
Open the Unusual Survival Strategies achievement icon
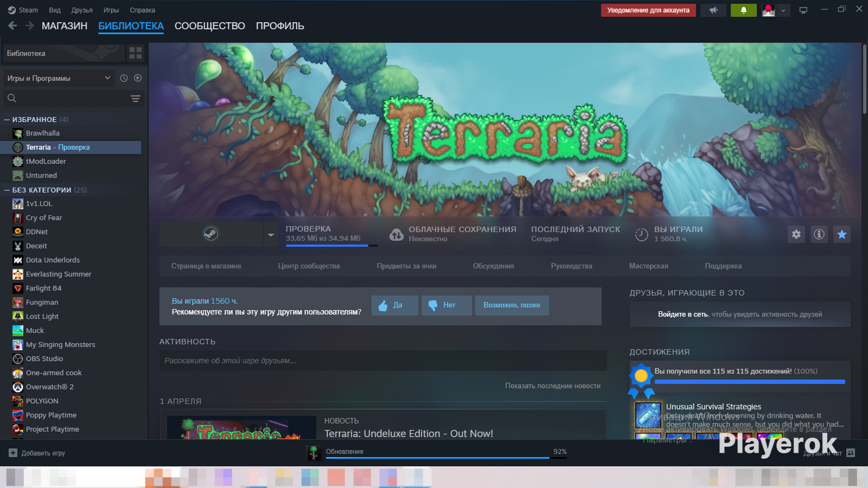click(x=648, y=415)
